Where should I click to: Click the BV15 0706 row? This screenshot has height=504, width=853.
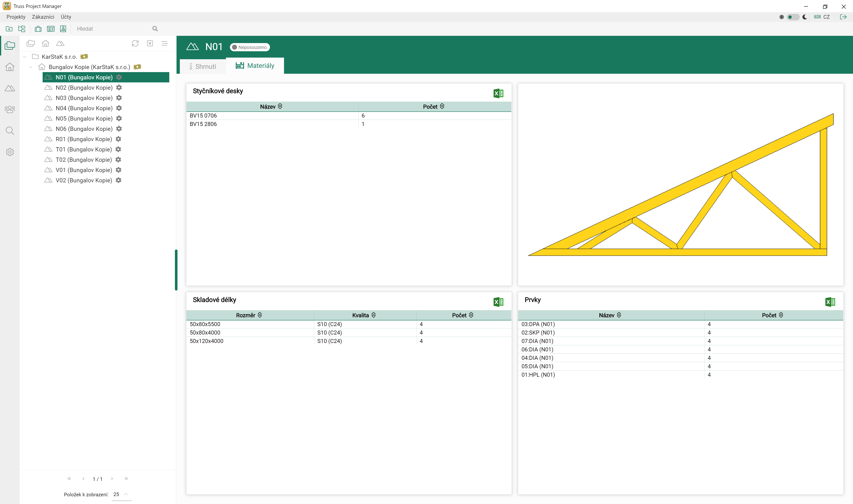click(349, 115)
